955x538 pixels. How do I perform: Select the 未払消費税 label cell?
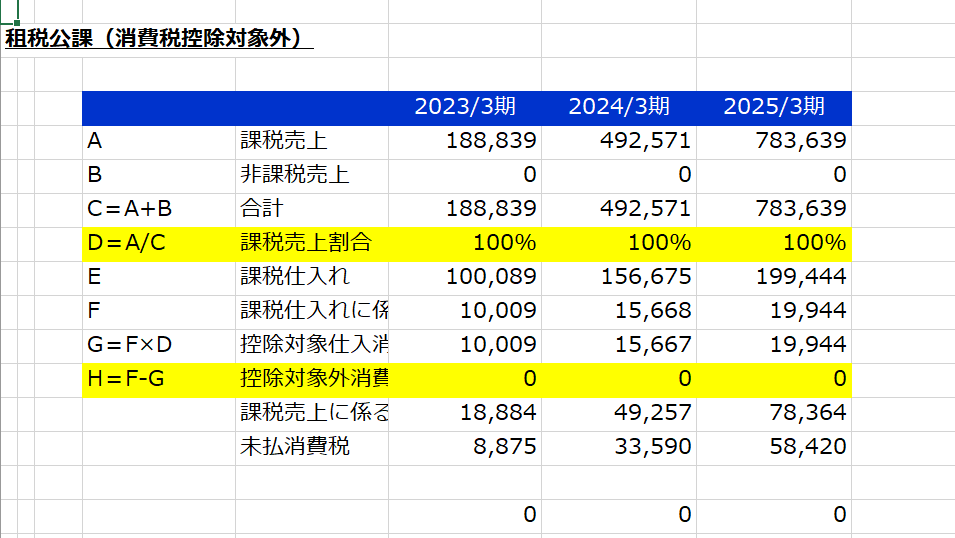click(x=312, y=447)
